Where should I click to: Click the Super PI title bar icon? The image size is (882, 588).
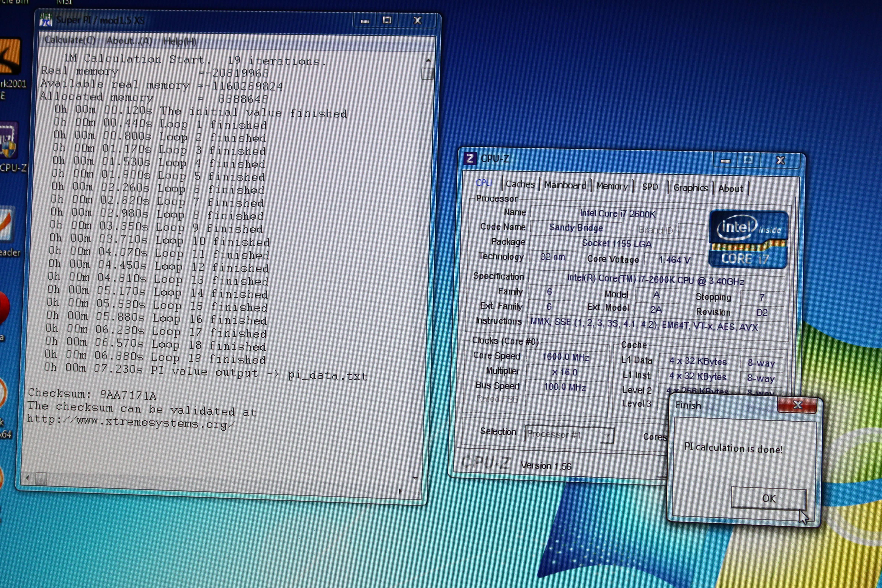[46, 20]
